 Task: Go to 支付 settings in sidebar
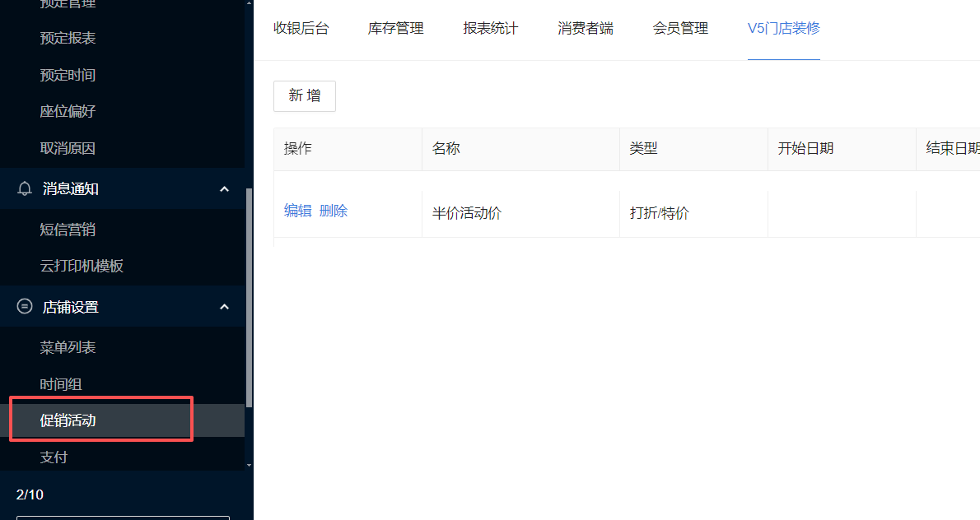(54, 457)
